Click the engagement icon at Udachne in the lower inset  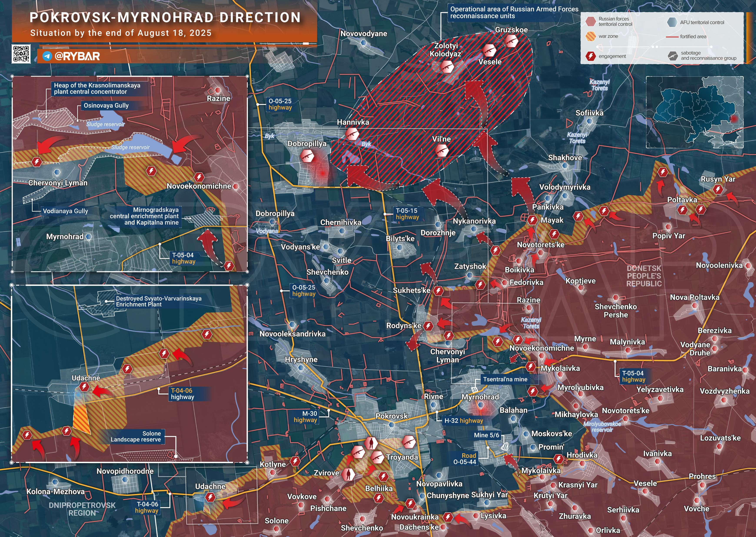tap(84, 386)
